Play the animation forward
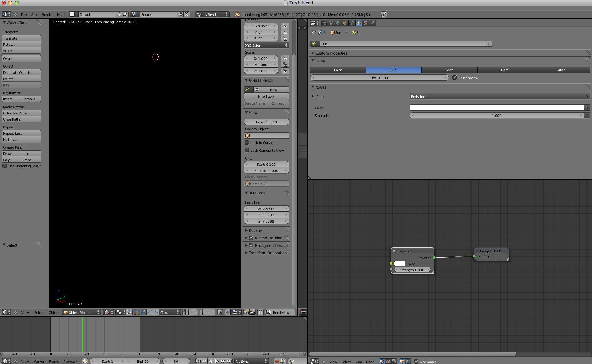This screenshot has width=592, height=364. point(217,361)
